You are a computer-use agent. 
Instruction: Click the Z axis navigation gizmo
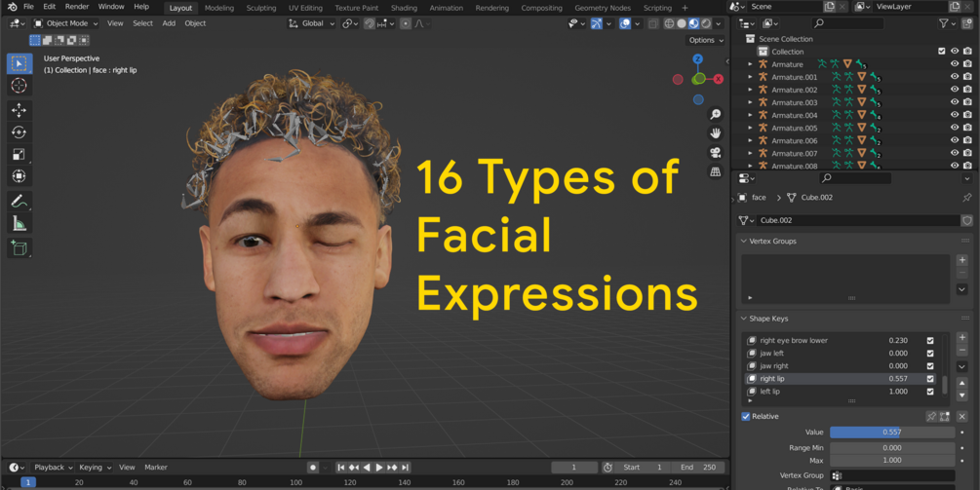pos(698,59)
